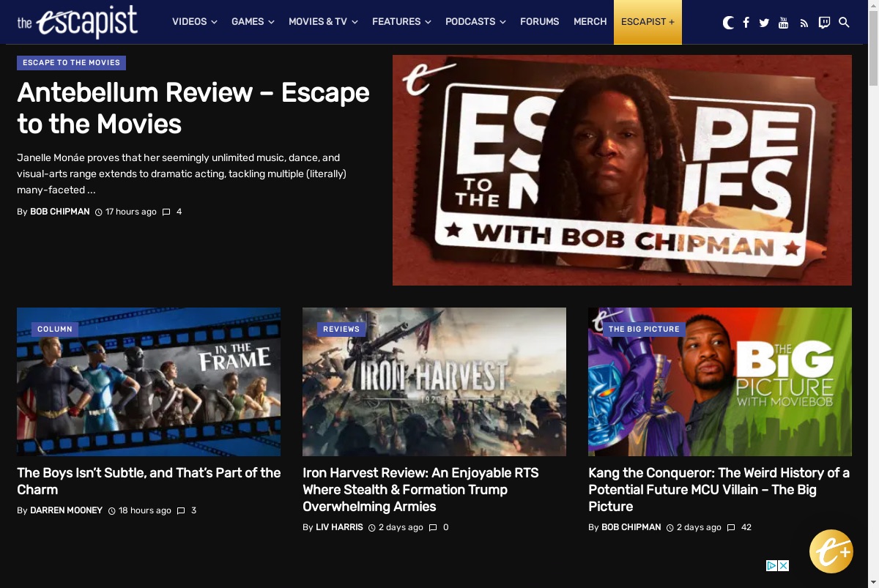View author Bob Chipman on Kang article
The height and width of the screenshot is (588, 879).
(631, 527)
